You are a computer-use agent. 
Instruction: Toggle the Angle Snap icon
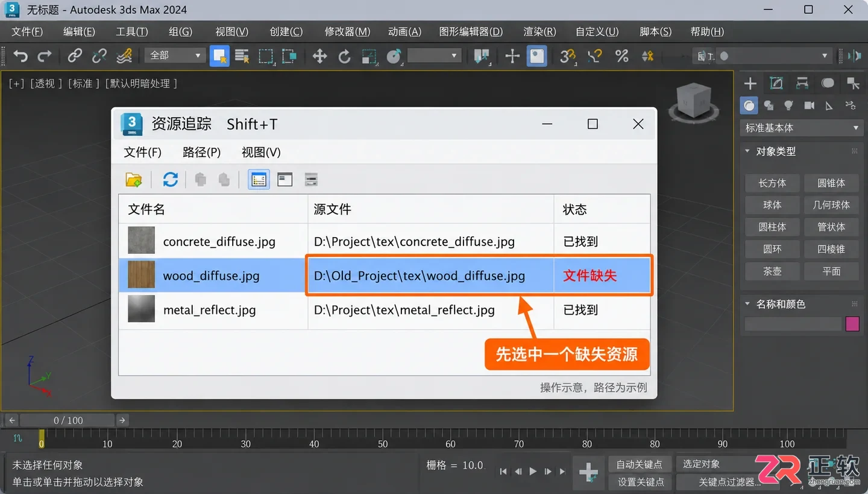(595, 56)
